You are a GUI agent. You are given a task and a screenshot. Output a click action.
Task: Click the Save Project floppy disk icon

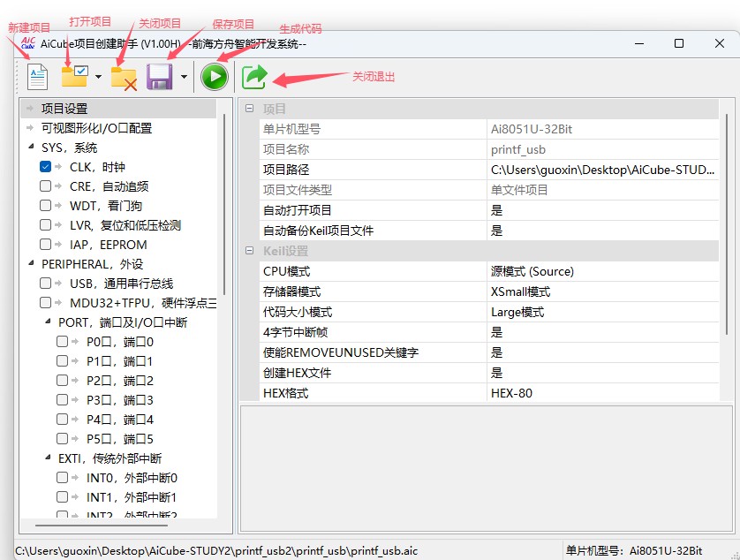[x=160, y=77]
